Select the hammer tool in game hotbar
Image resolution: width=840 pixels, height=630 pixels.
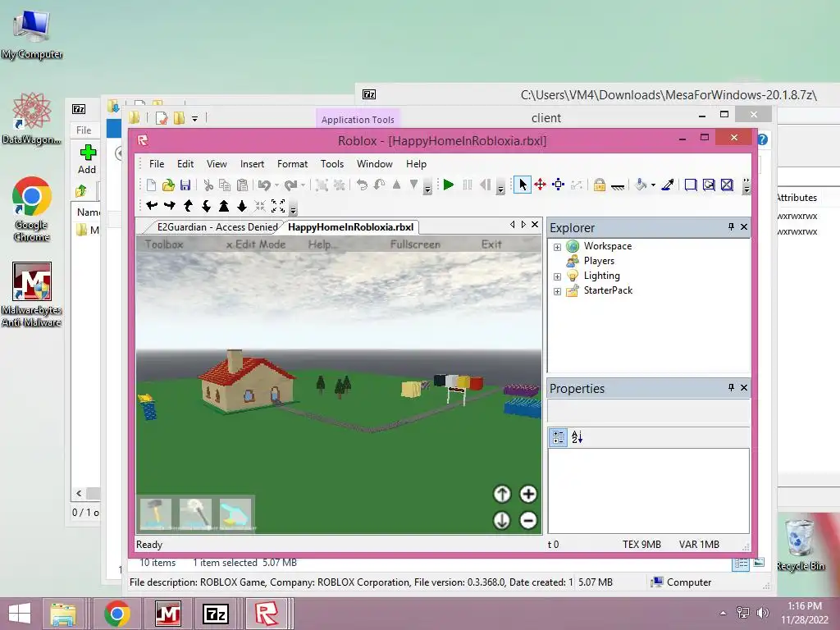point(155,514)
